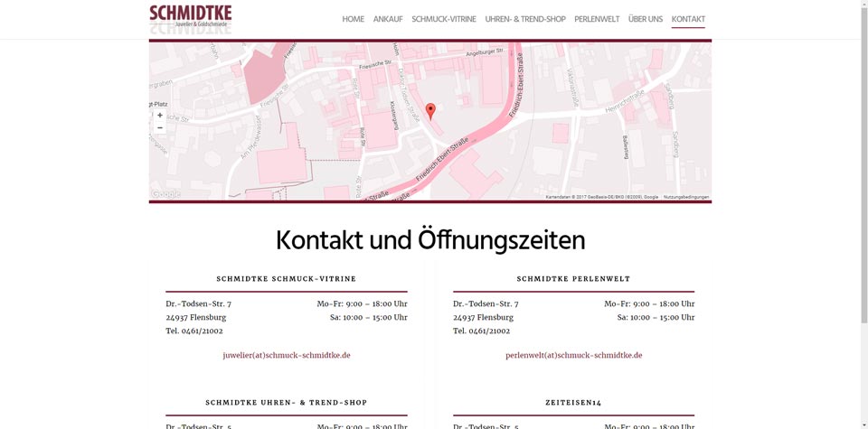Click SCHMIDTKE UHREN- & TREND-SHOP section title
Image resolution: width=868 pixels, height=429 pixels.
(x=287, y=403)
